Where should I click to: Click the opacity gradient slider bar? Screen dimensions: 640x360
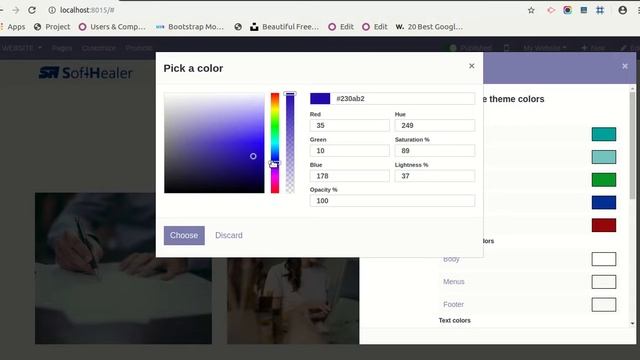(290, 143)
